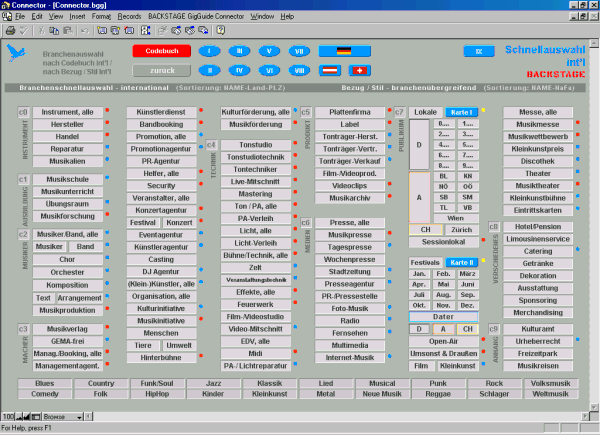The image size is (600, 435).
Task: Open the Records menu
Action: [x=129, y=18]
